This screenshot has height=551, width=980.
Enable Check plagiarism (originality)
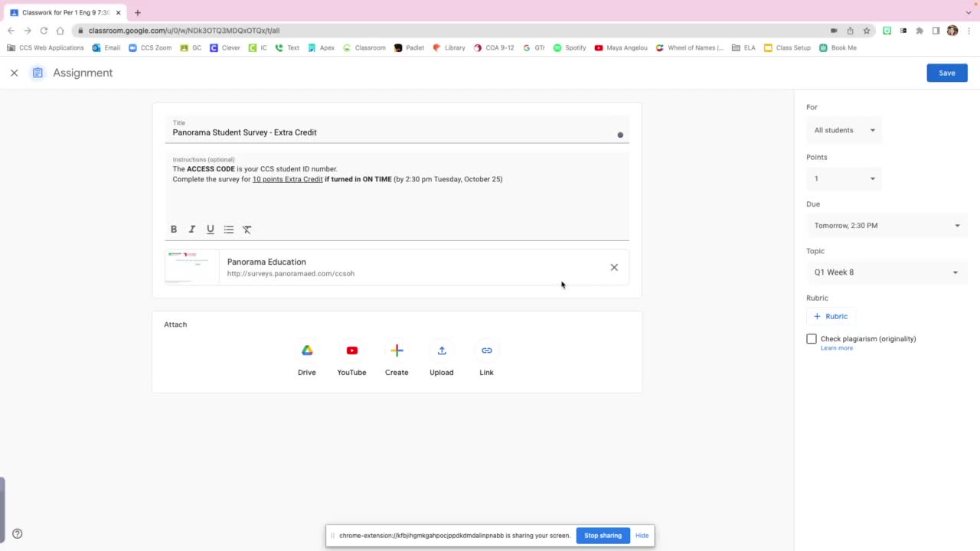(812, 338)
